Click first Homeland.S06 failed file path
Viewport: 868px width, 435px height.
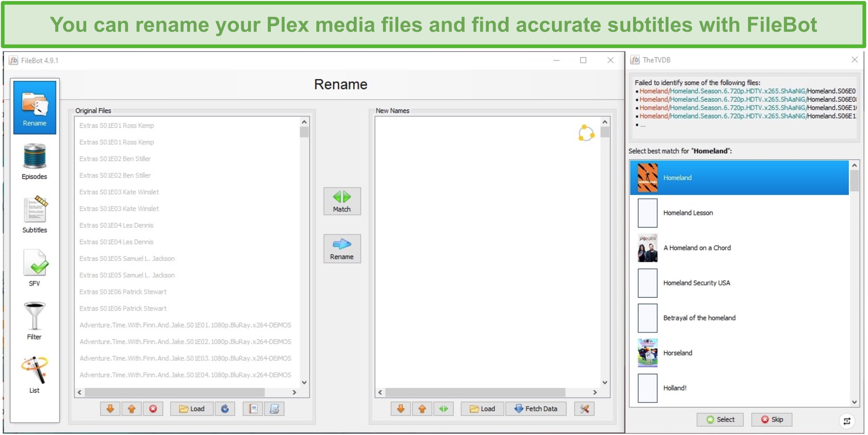coord(747,91)
